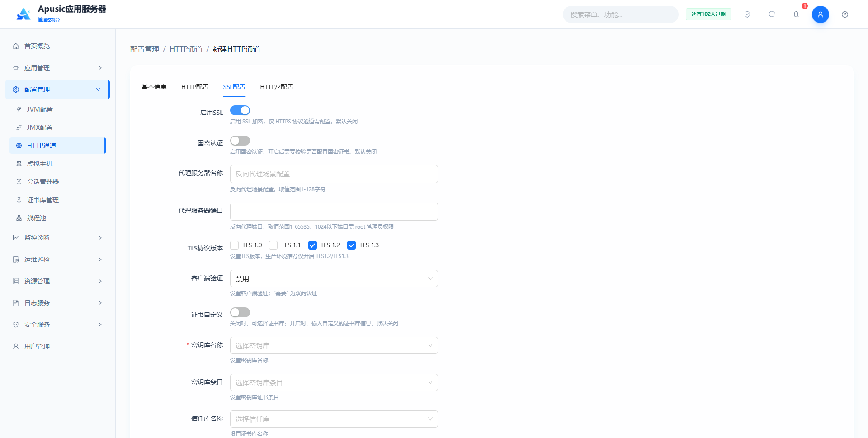This screenshot has width=868, height=438.
Task: Open the security shield icon in header
Action: point(747,14)
